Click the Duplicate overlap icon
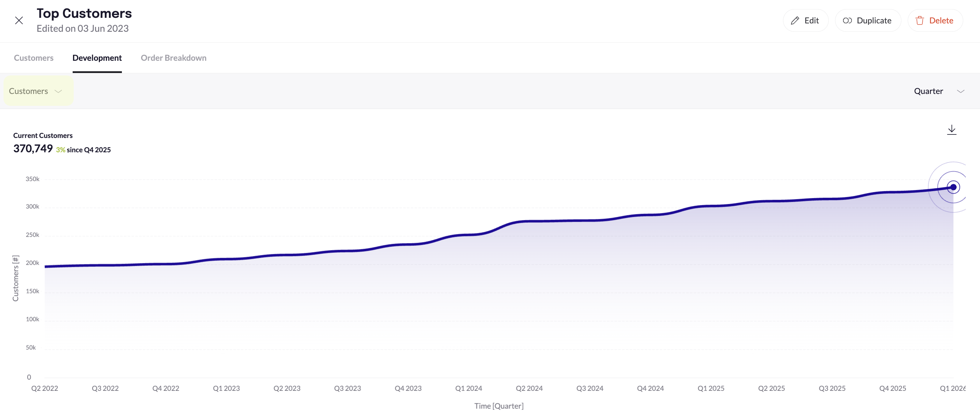The width and height of the screenshot is (980, 416). point(848,20)
